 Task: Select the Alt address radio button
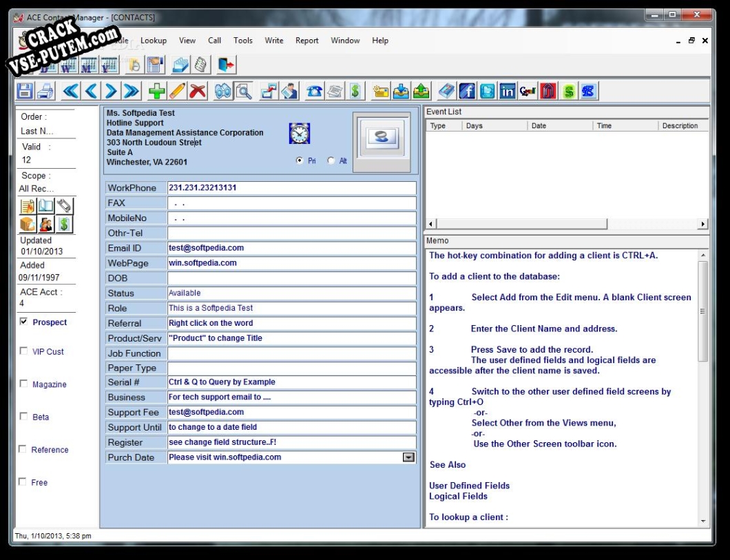[331, 160]
